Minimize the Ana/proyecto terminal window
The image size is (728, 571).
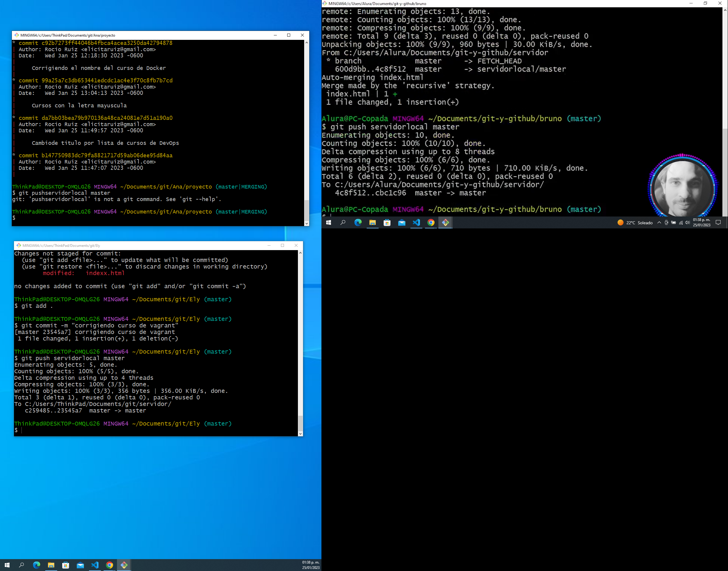275,35
